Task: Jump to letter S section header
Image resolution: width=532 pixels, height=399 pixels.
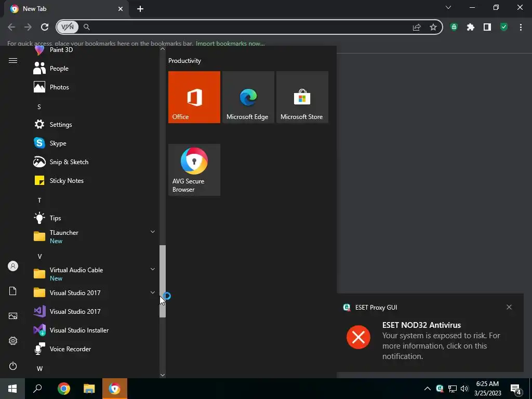Action: point(39,107)
